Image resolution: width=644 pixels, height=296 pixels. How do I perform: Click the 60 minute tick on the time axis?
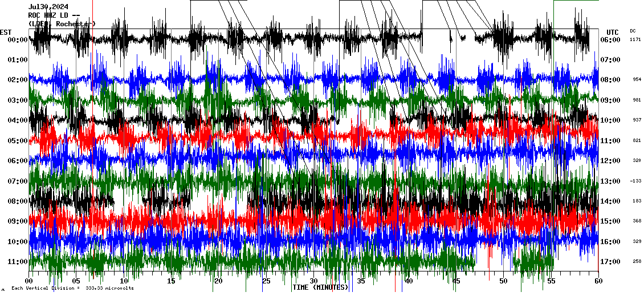coord(598,281)
